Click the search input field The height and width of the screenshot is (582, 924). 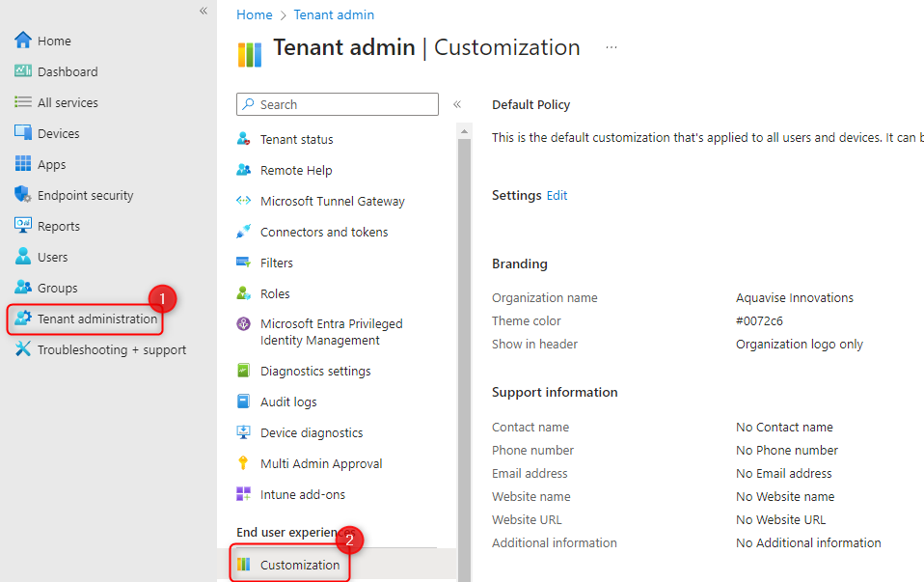click(x=337, y=104)
